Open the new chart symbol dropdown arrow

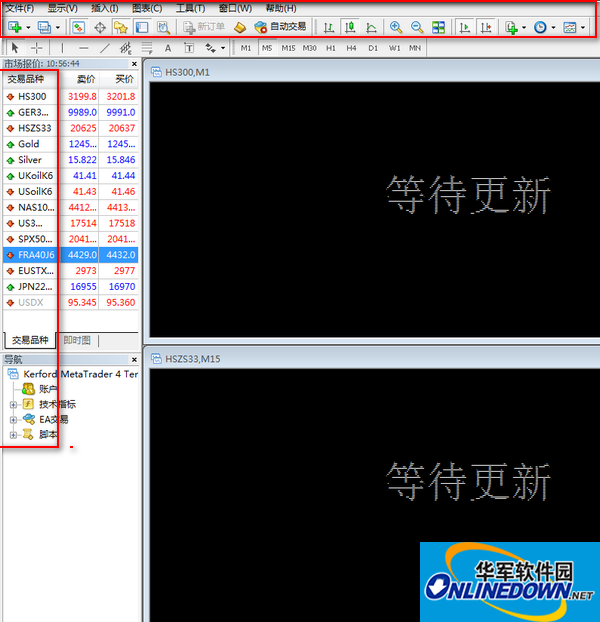click(28, 27)
